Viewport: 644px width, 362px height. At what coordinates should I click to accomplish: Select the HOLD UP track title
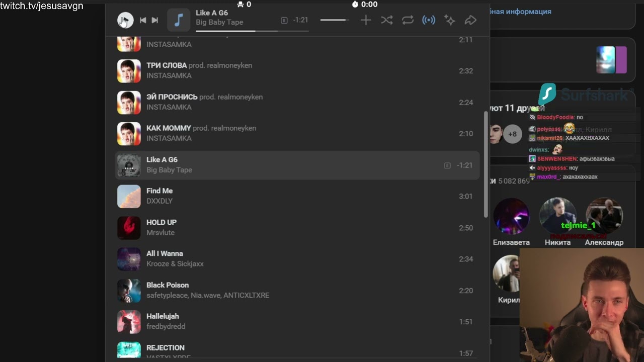pyautogui.click(x=162, y=222)
